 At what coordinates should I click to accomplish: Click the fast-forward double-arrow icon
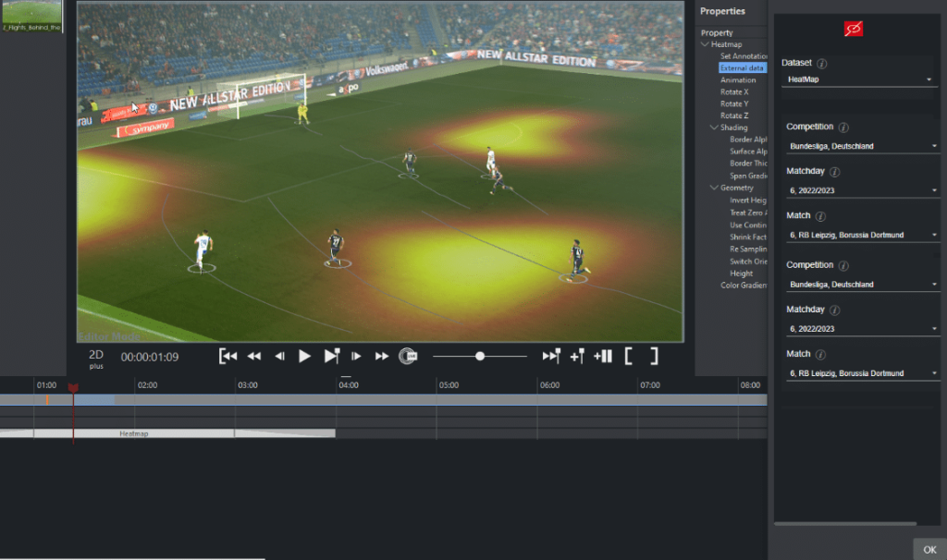pos(381,356)
